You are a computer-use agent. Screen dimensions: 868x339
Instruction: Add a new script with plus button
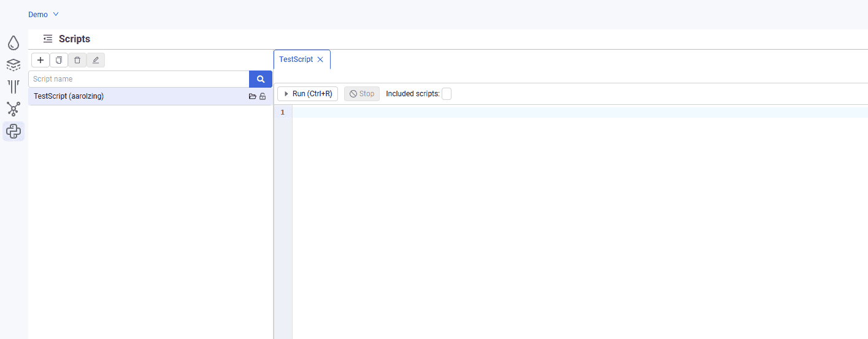coord(40,60)
